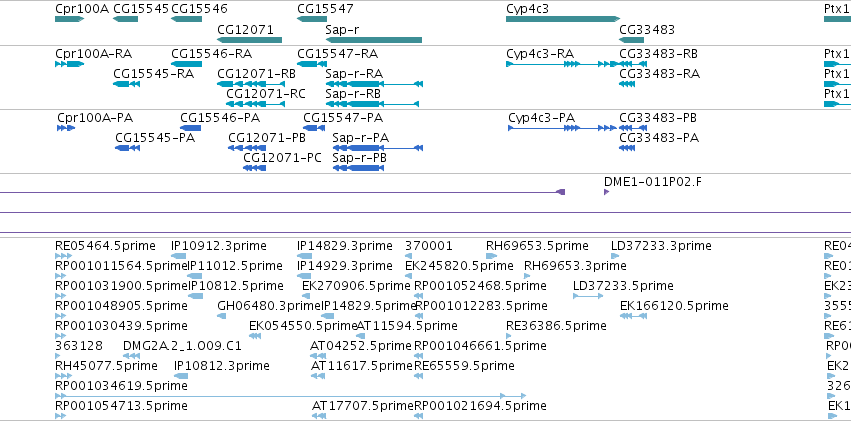Click EST RH69653.3prime
Viewport: 851px width, 421px height.
[x=527, y=276]
